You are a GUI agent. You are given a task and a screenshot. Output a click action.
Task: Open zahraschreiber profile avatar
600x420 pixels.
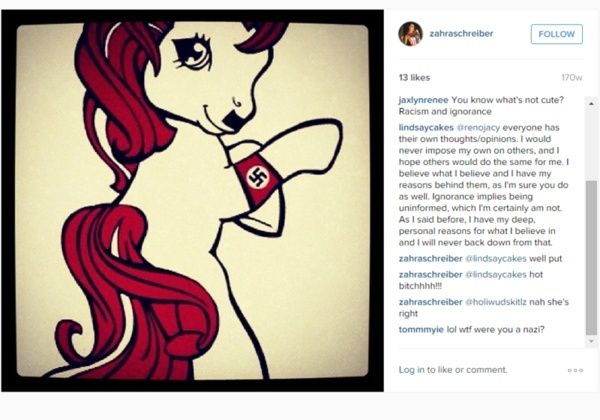pyautogui.click(x=410, y=34)
